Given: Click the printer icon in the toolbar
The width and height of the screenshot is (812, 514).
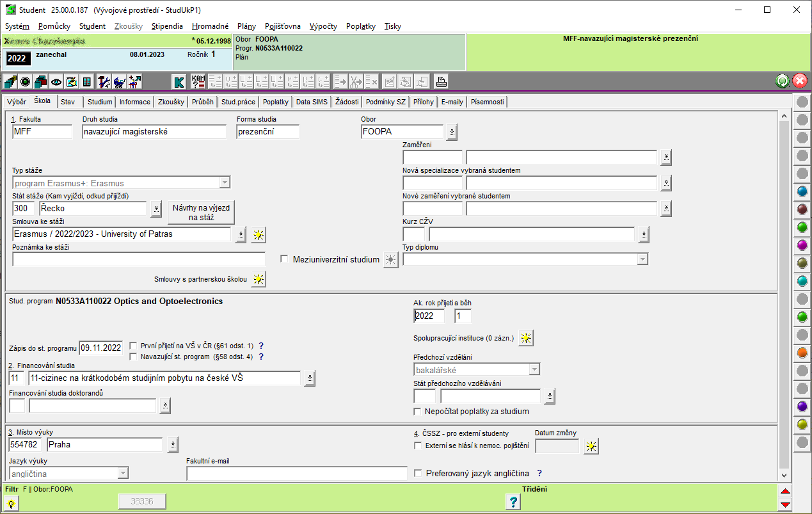Looking at the screenshot, I should tap(441, 82).
